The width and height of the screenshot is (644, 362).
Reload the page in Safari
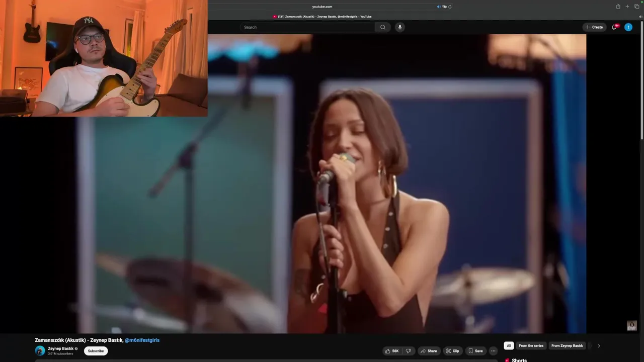[450, 7]
